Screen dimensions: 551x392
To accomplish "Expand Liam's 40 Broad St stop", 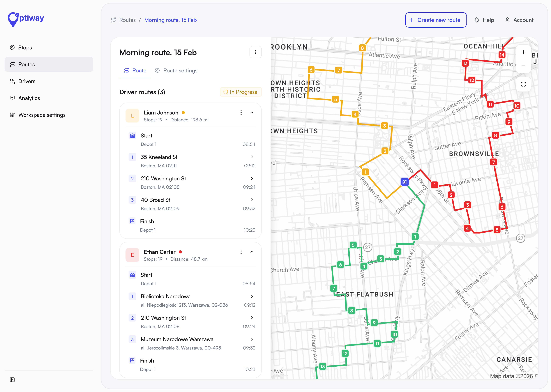I will (252, 200).
